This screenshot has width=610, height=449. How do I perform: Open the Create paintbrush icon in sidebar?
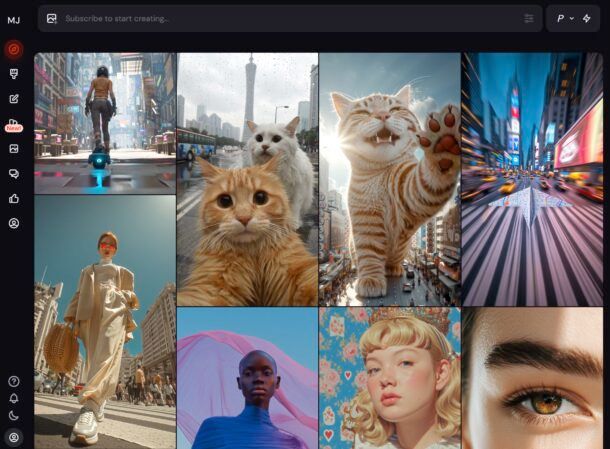coord(14,74)
